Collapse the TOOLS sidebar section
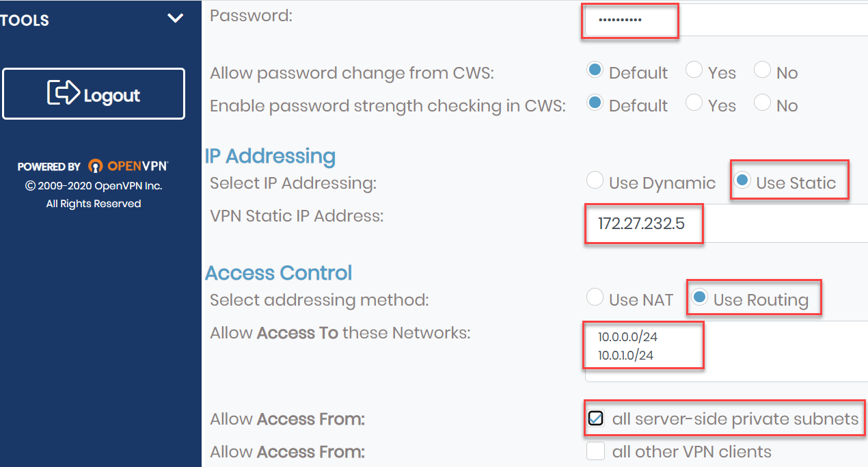 click(x=176, y=18)
